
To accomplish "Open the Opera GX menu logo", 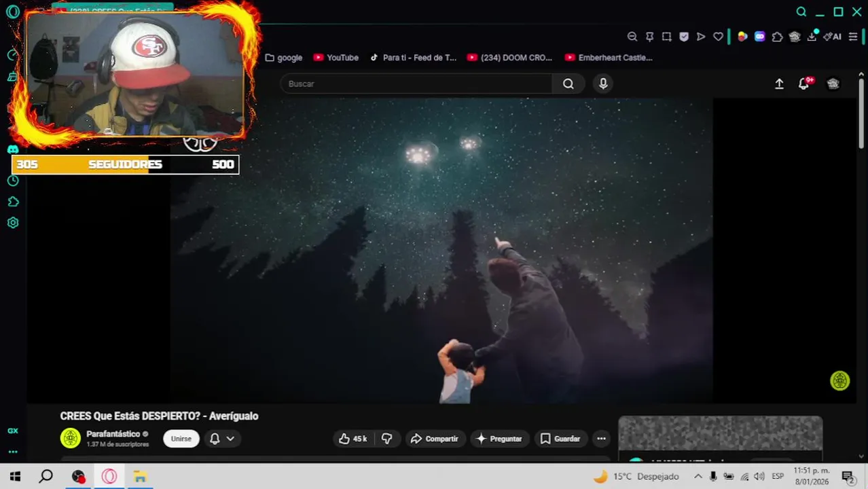I will [12, 12].
